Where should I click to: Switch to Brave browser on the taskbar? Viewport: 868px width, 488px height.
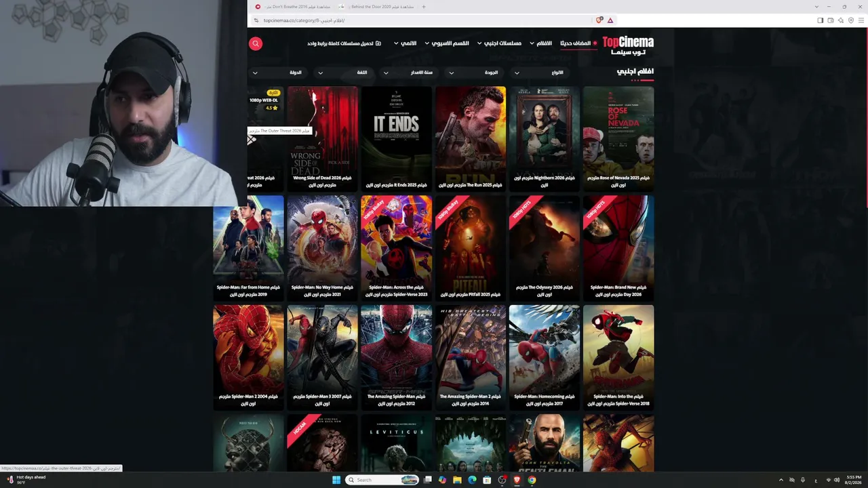point(517,480)
